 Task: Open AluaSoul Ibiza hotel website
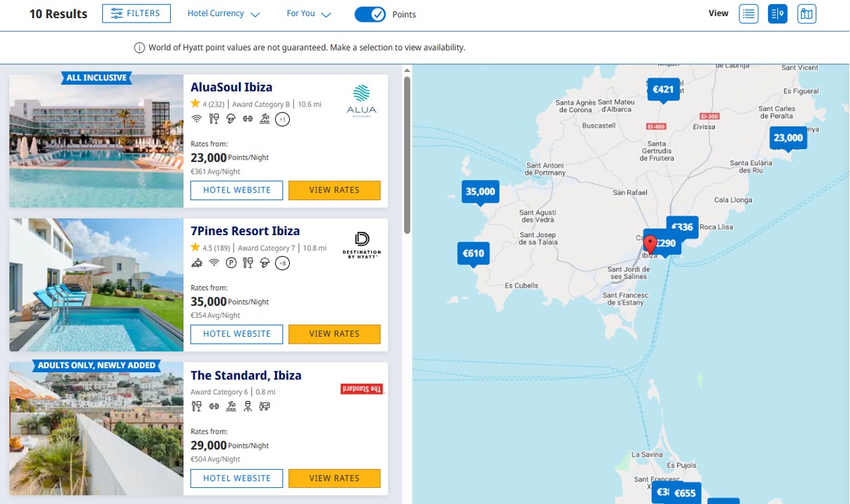(237, 190)
